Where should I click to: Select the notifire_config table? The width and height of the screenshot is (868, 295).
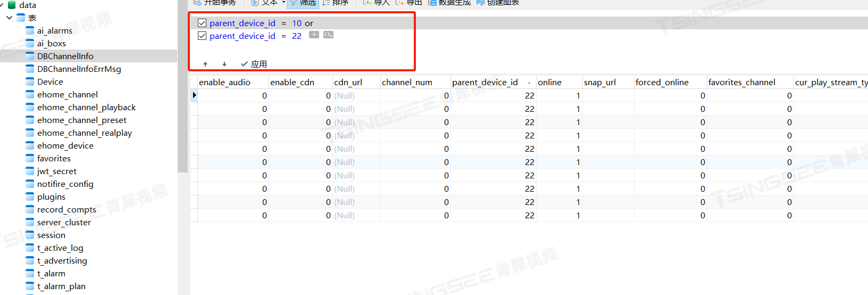coord(65,184)
